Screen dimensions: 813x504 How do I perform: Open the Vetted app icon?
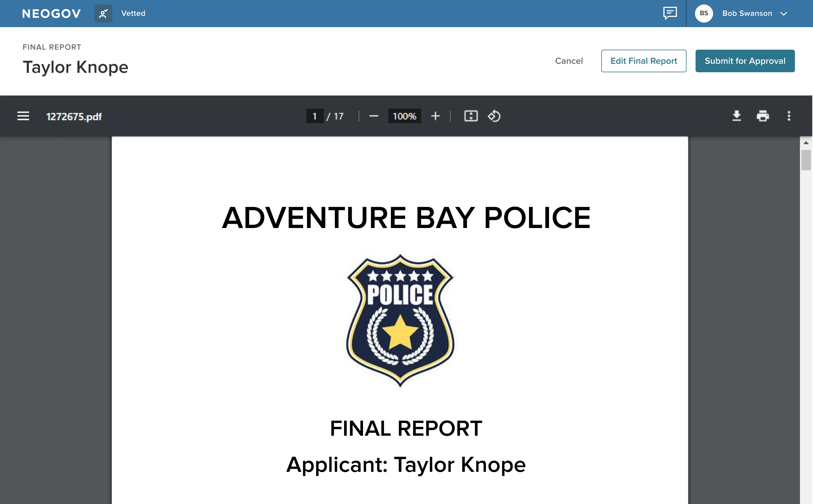point(103,13)
